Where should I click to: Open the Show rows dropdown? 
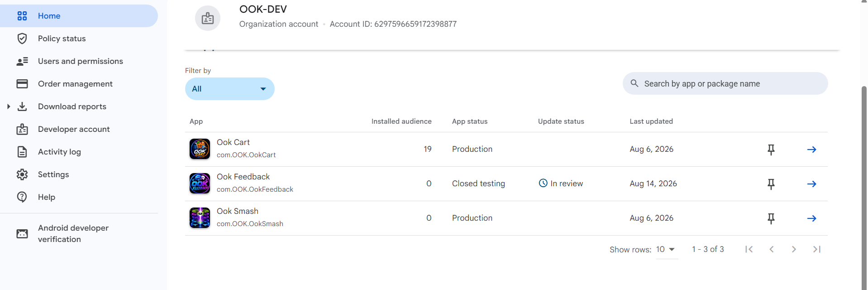coord(667,250)
